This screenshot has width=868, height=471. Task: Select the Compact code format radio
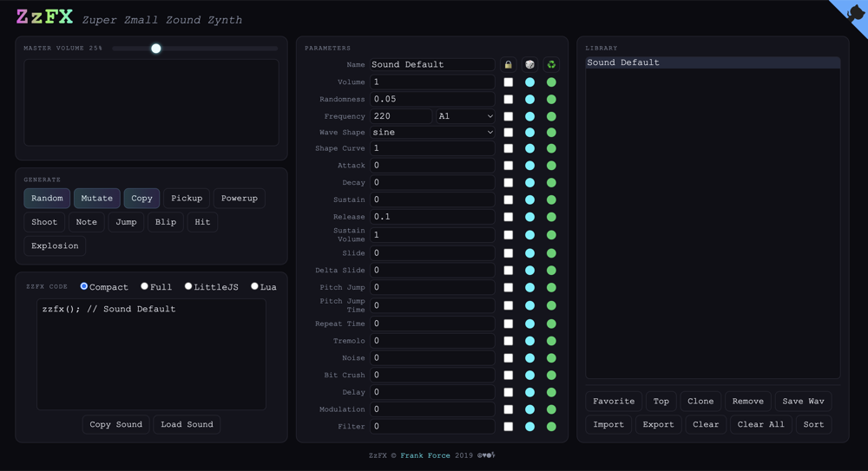84,286
